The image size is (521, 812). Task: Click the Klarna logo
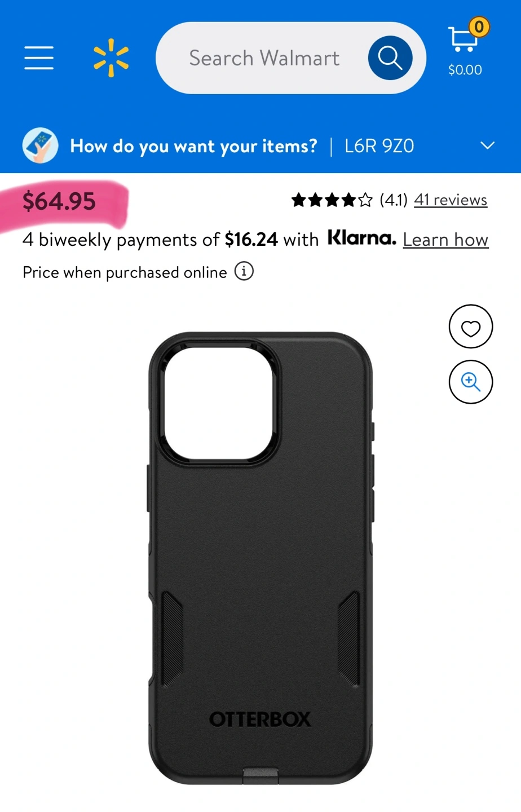(362, 238)
